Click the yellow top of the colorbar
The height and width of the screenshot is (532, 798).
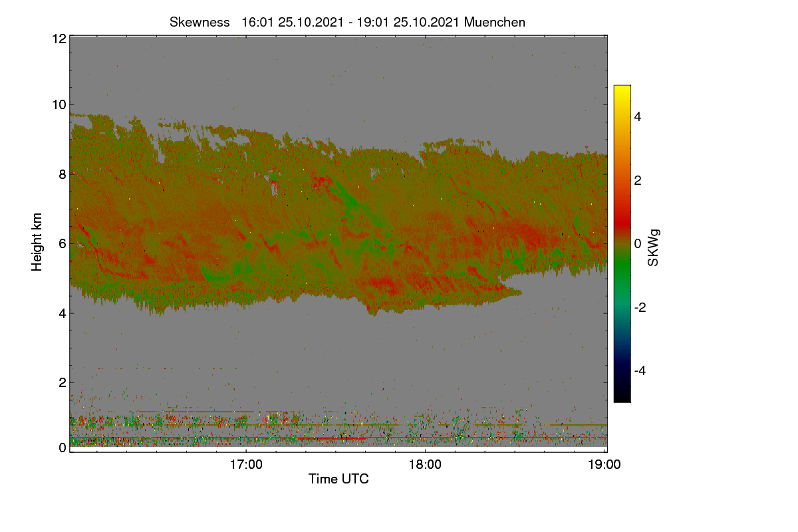[x=622, y=92]
